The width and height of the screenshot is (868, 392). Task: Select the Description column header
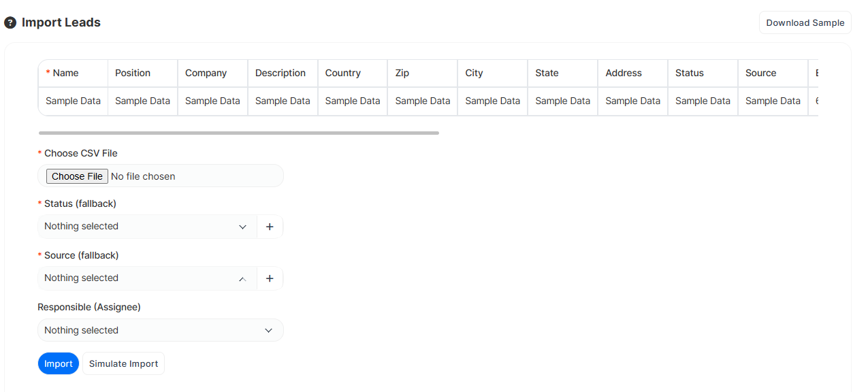coord(280,73)
